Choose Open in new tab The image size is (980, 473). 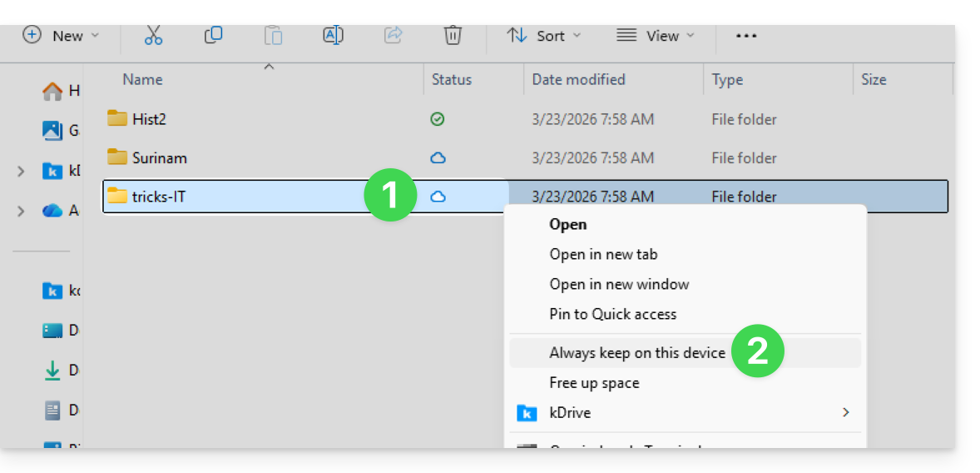click(603, 254)
